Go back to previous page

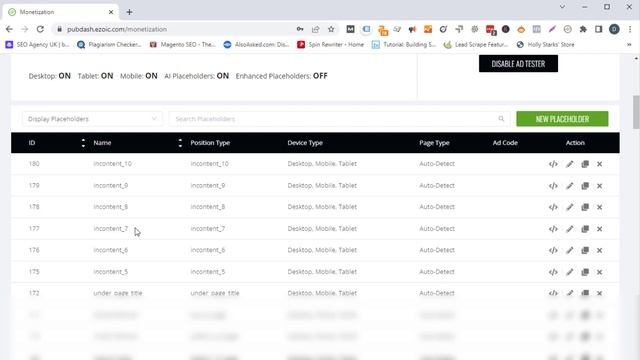click(9, 29)
